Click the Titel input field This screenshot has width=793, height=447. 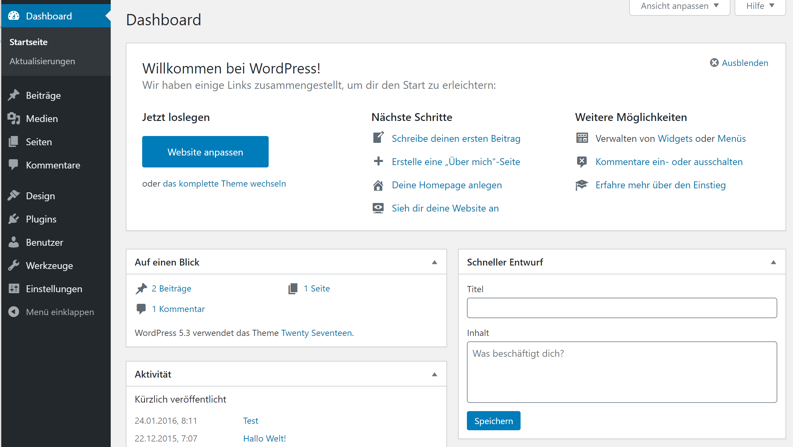(622, 308)
